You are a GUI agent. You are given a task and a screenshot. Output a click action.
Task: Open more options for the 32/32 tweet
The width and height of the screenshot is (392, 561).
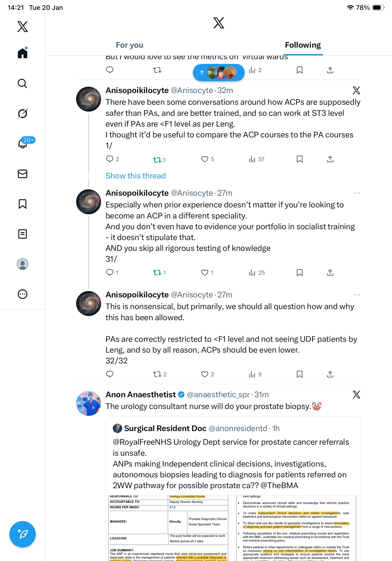(x=357, y=295)
